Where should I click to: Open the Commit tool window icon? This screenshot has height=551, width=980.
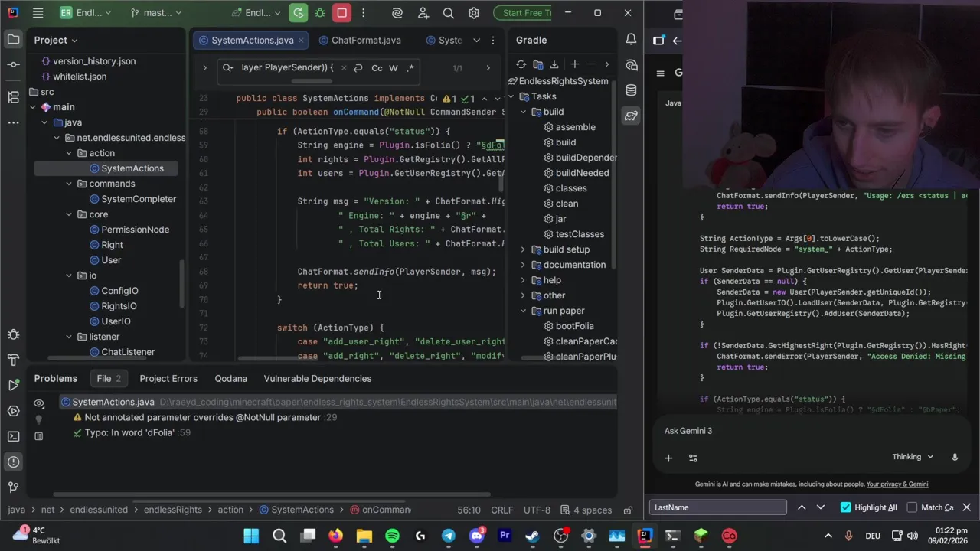pos(13,64)
